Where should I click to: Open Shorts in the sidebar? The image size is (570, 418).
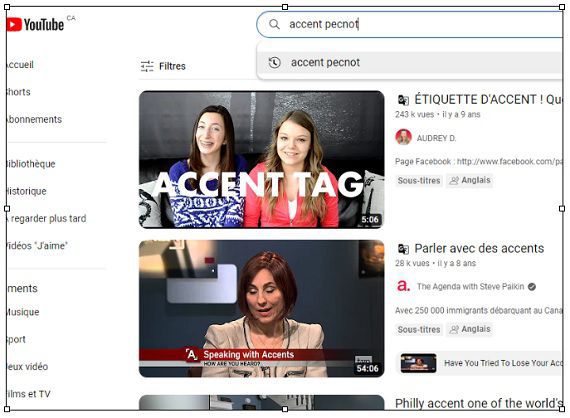tap(19, 92)
